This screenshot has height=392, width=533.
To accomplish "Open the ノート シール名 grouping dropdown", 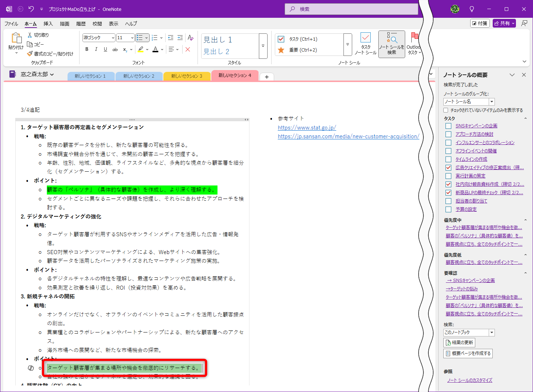I will (x=492, y=102).
